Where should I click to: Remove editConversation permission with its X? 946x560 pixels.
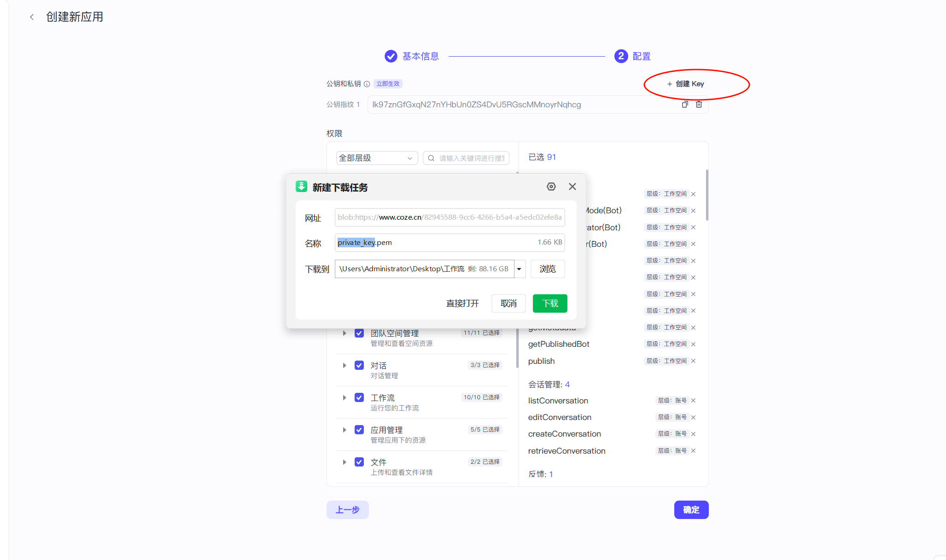point(693,417)
